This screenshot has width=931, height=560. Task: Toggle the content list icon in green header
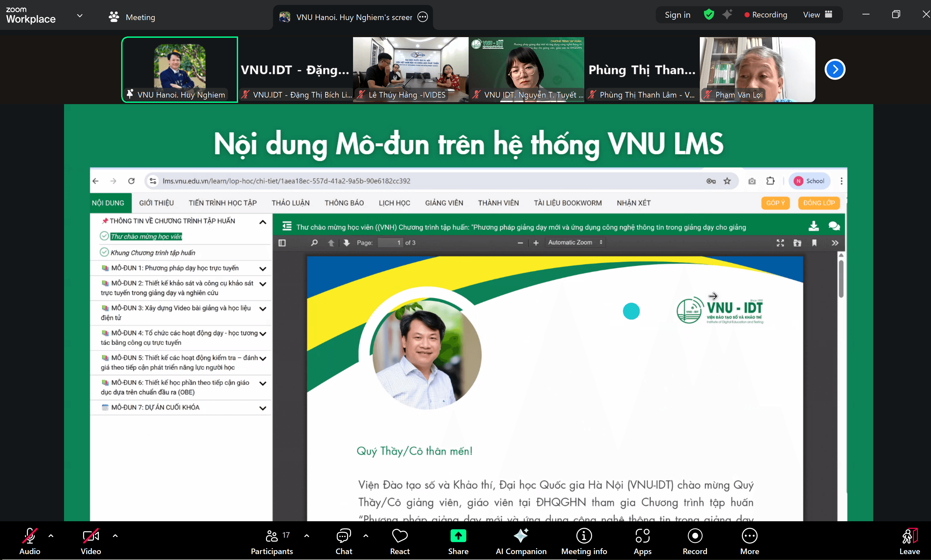pyautogui.click(x=287, y=226)
